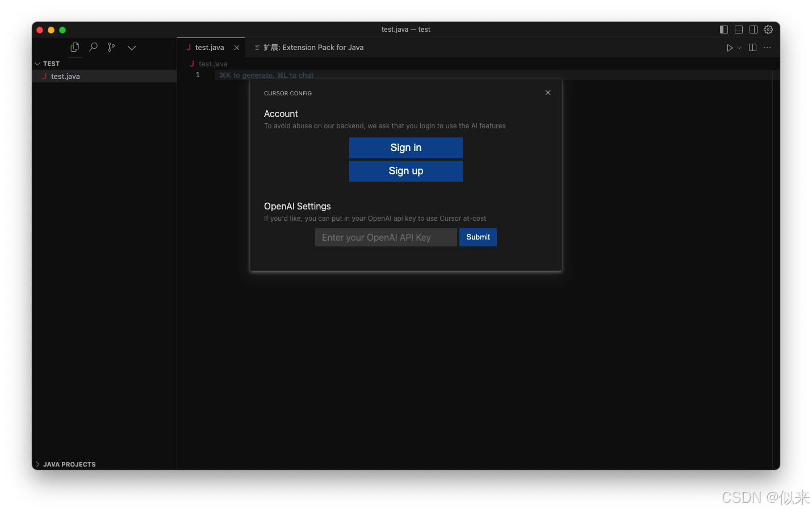The height and width of the screenshot is (512, 812).
Task: Click the macOS green zoom button
Action: (62, 30)
